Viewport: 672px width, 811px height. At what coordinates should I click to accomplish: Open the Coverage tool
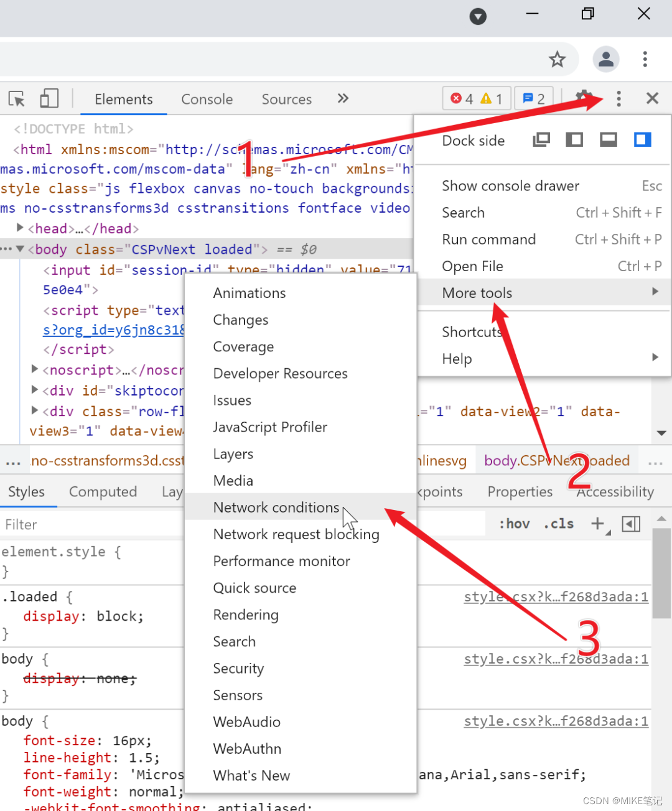click(x=301, y=346)
